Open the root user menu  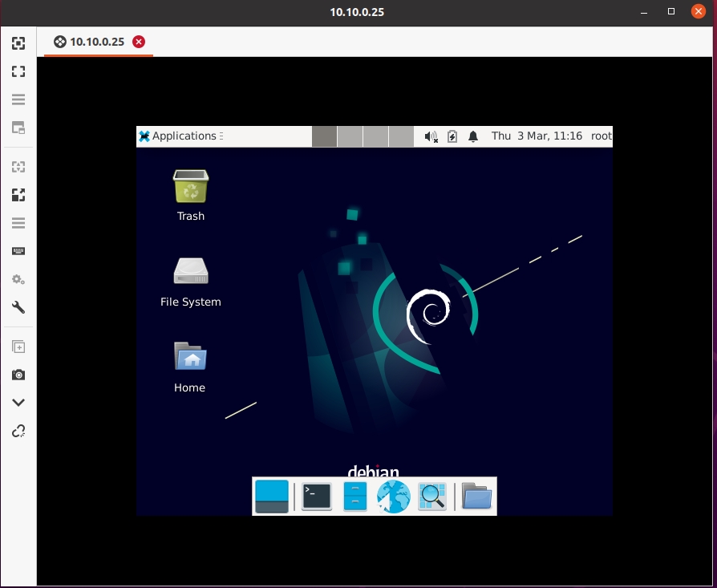click(601, 136)
